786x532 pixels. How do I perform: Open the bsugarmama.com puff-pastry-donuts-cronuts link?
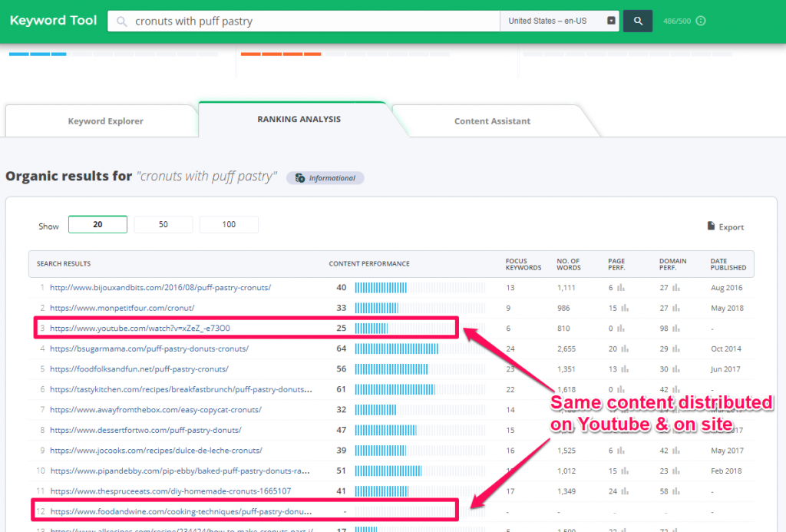[150, 349]
